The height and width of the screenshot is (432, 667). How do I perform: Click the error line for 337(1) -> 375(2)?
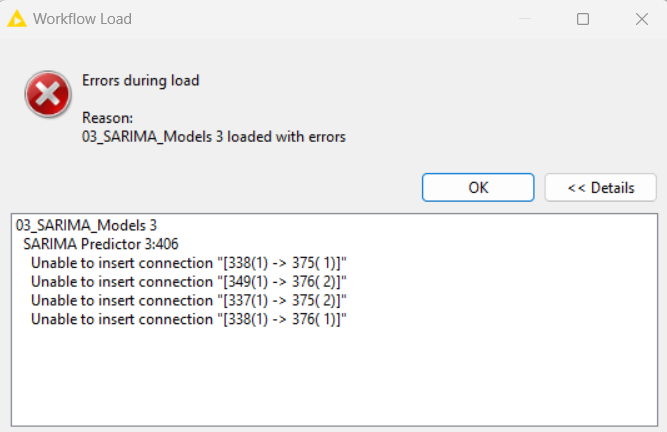(x=189, y=300)
